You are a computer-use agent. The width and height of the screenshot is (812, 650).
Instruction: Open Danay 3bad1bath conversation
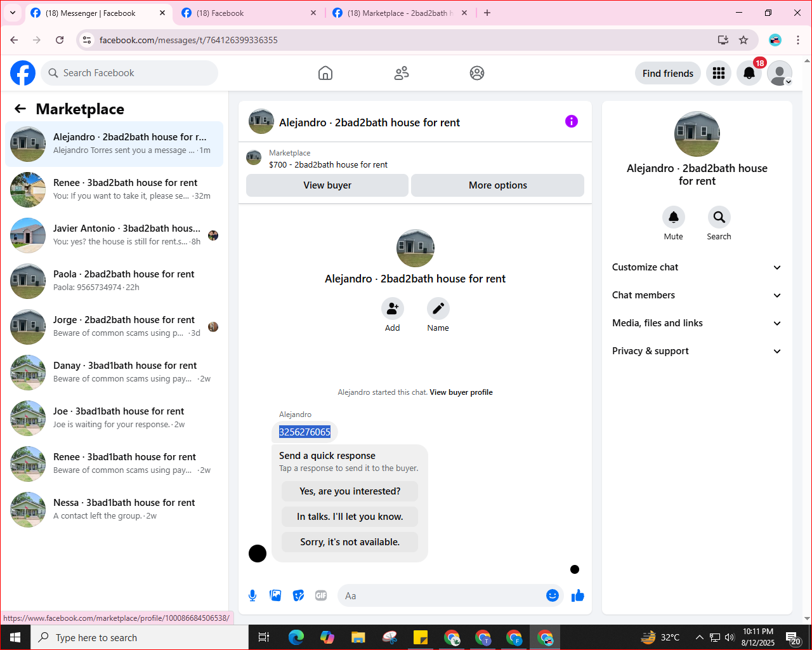114,373
